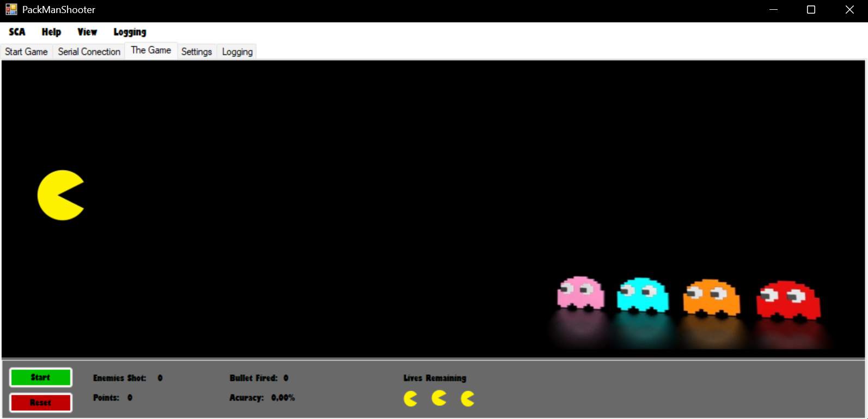
Task: Click the Acuracy 0,00% value
Action: click(283, 398)
